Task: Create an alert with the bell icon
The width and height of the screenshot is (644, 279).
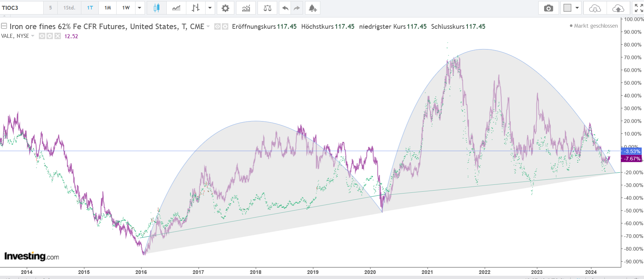Action: click(x=313, y=8)
